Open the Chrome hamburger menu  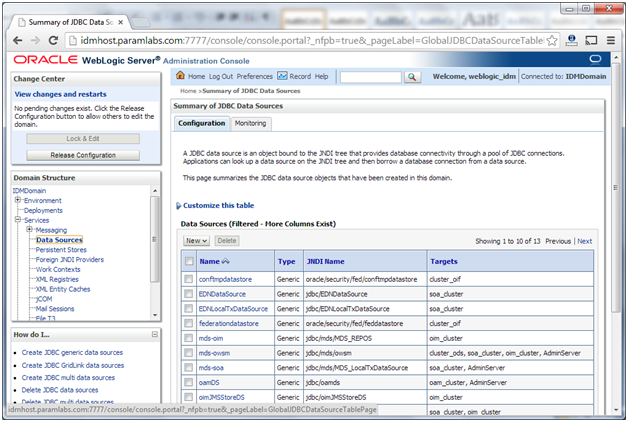tap(611, 40)
